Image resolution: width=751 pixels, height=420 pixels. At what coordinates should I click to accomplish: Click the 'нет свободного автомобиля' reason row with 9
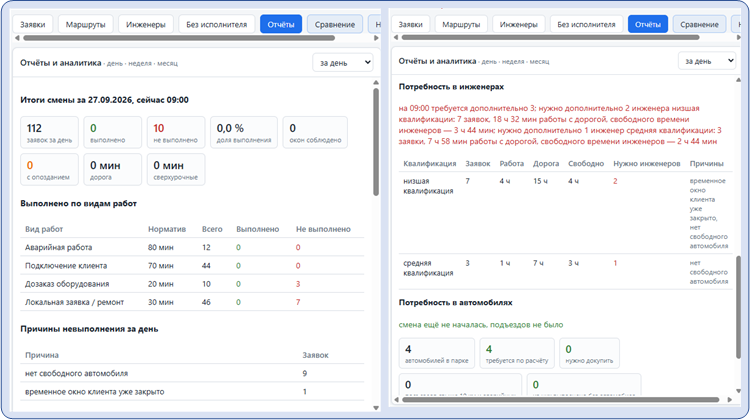point(192,373)
